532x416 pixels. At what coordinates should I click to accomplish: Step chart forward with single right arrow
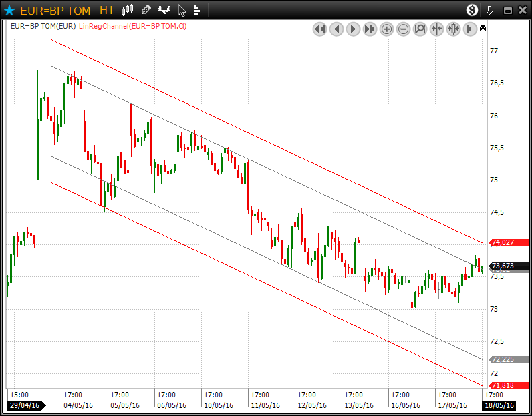click(353, 29)
